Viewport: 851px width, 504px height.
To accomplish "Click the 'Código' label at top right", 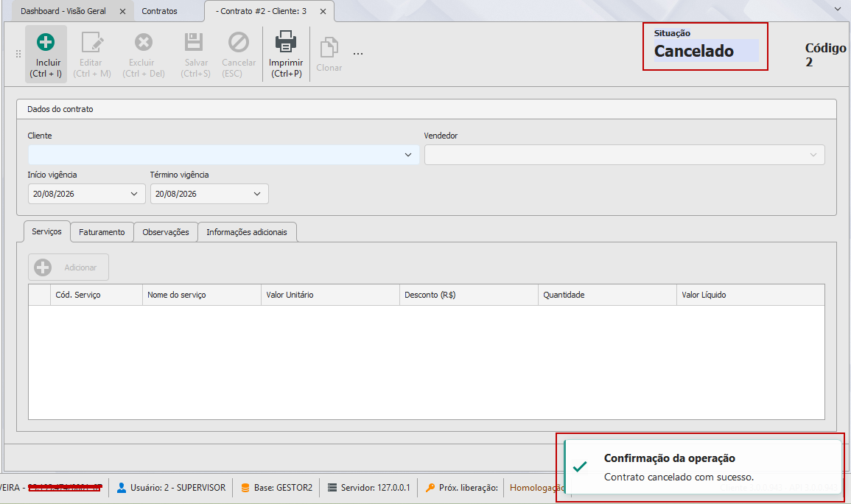I will [x=825, y=49].
